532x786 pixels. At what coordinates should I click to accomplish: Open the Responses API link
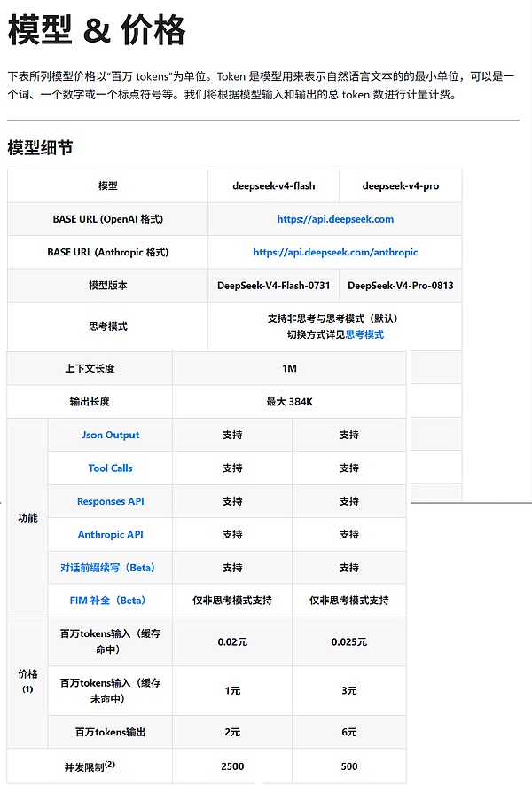pos(110,501)
